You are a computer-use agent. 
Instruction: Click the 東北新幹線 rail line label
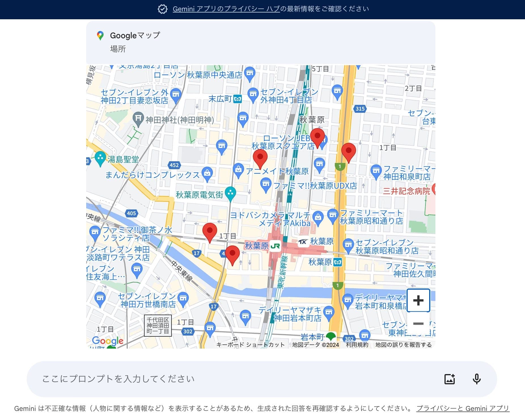click(283, 272)
